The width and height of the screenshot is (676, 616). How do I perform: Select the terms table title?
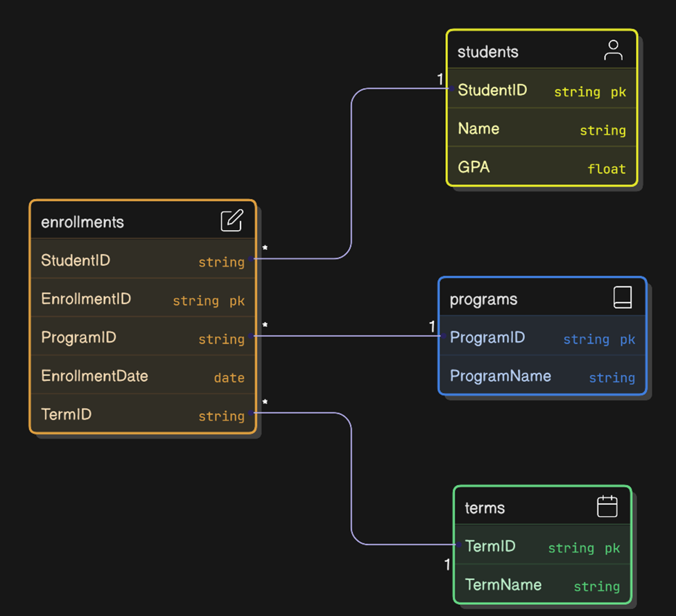click(485, 508)
